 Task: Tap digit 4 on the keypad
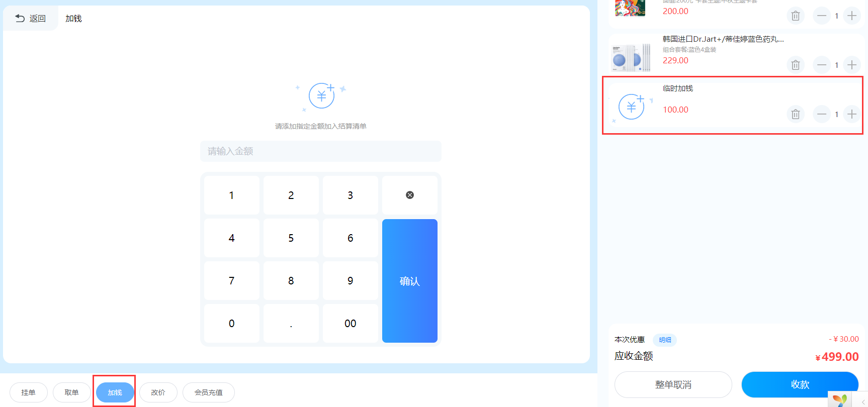(x=232, y=238)
